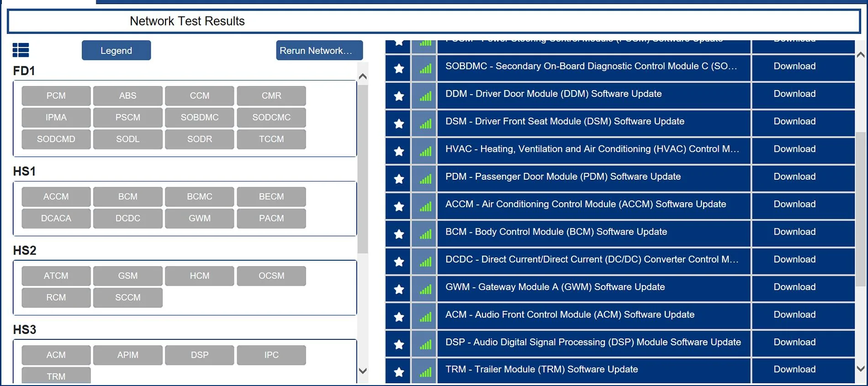Viewport: 868px width, 386px height.
Task: Select the PACM module
Action: click(x=271, y=219)
